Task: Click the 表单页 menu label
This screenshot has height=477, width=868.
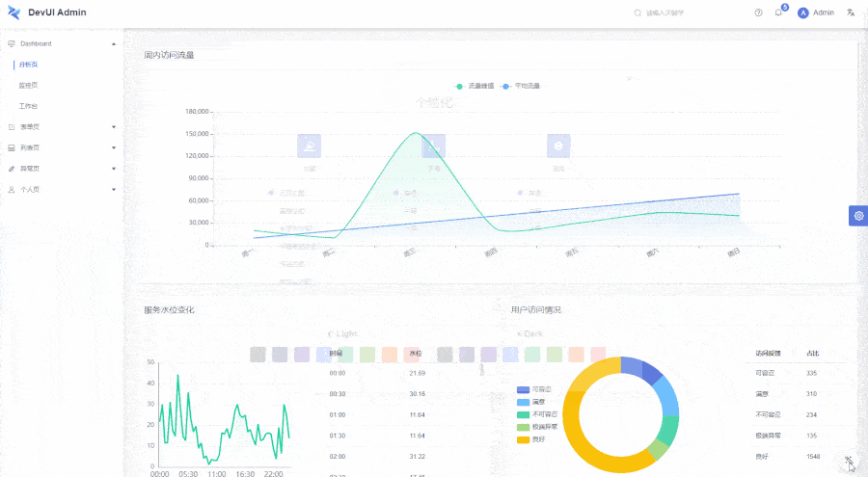Action: (30, 127)
